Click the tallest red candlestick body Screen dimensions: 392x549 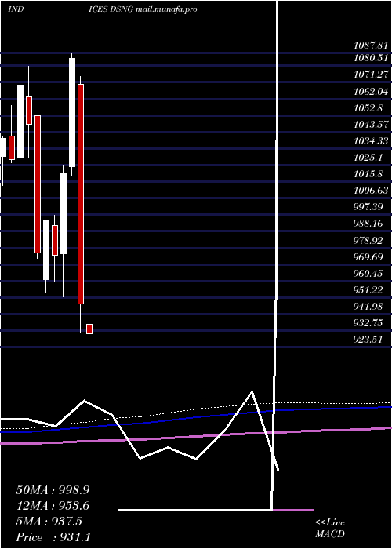81,194
